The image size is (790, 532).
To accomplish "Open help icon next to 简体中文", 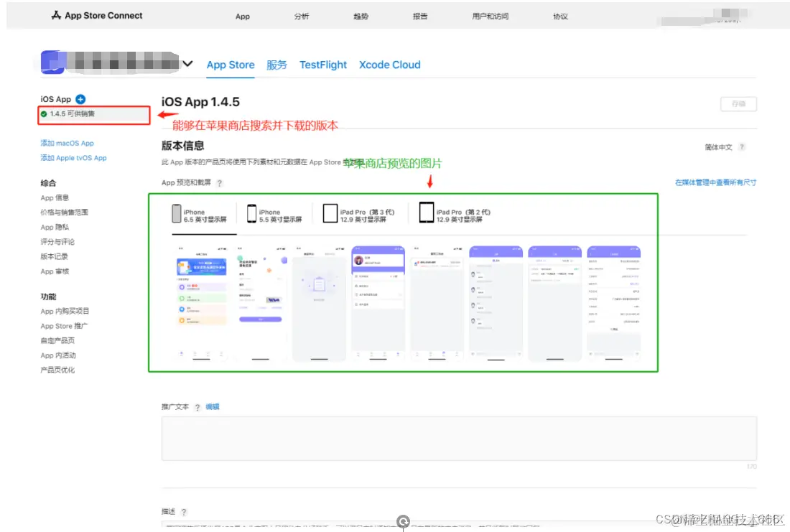I will [742, 147].
